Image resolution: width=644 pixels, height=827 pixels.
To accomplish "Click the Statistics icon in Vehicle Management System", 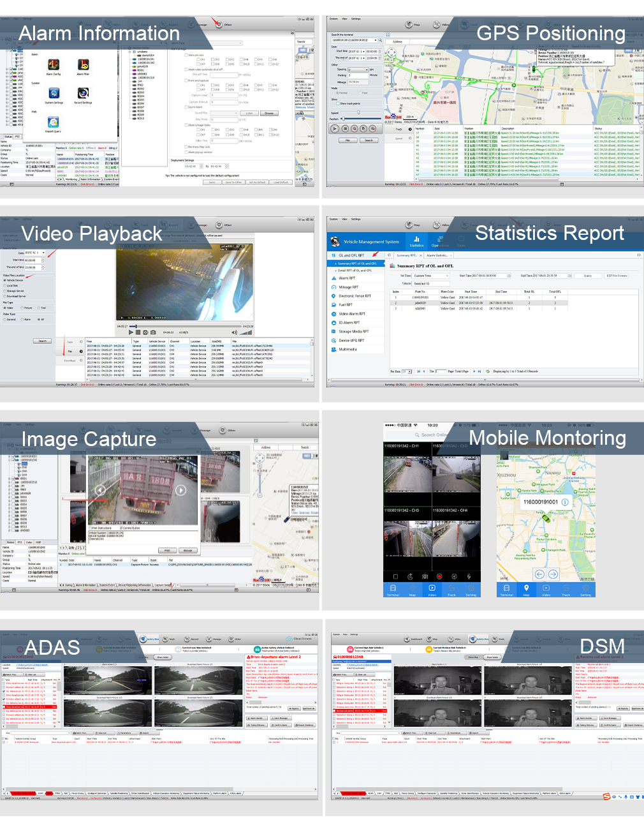I will 416,241.
